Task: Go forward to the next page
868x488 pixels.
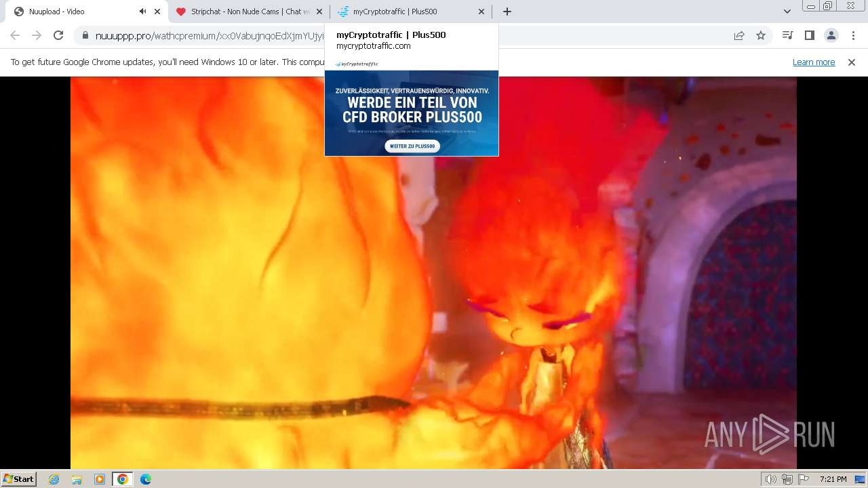Action: click(37, 35)
